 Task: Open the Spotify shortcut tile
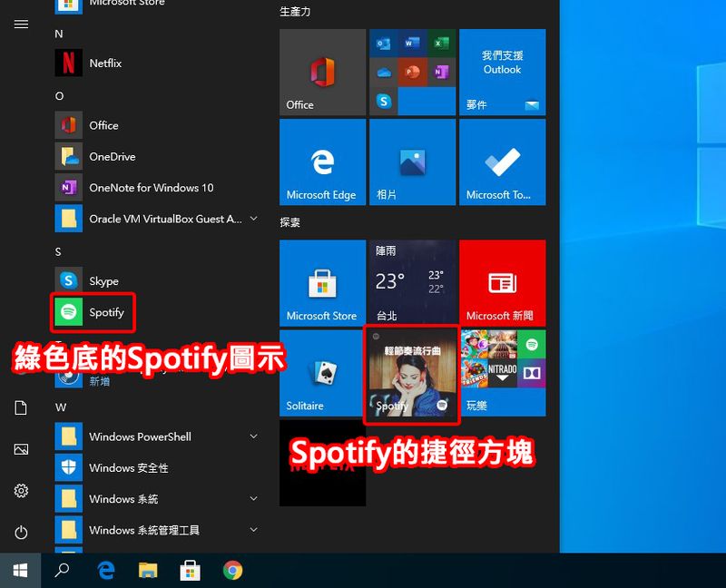pyautogui.click(x=413, y=373)
